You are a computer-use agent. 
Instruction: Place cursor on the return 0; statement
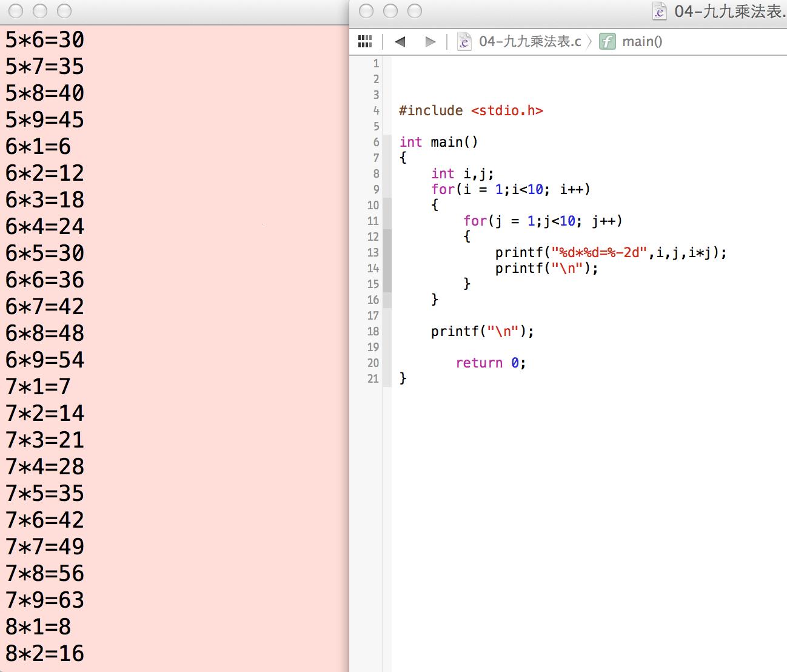pyautogui.click(x=491, y=363)
